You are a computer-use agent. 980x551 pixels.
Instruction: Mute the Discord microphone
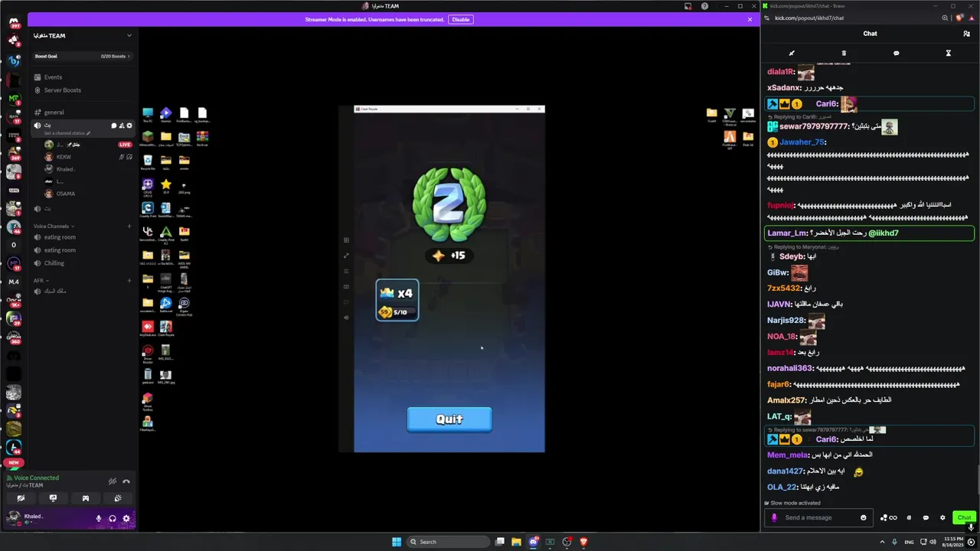[98, 518]
